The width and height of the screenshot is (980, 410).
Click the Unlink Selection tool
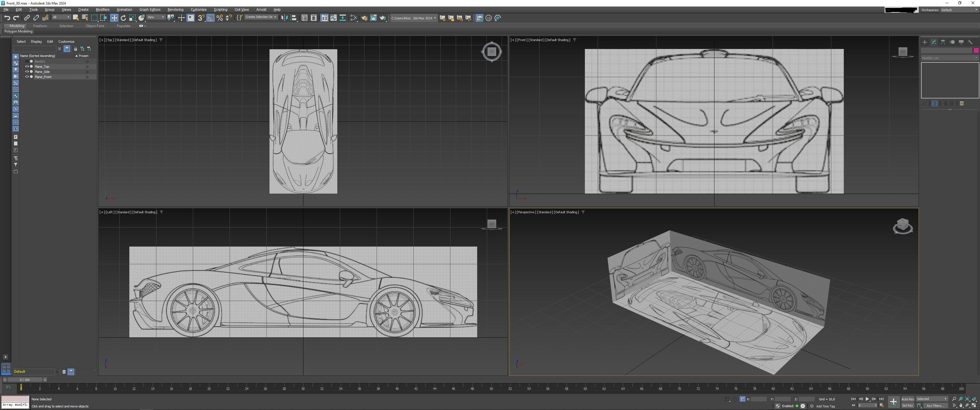pyautogui.click(x=36, y=18)
